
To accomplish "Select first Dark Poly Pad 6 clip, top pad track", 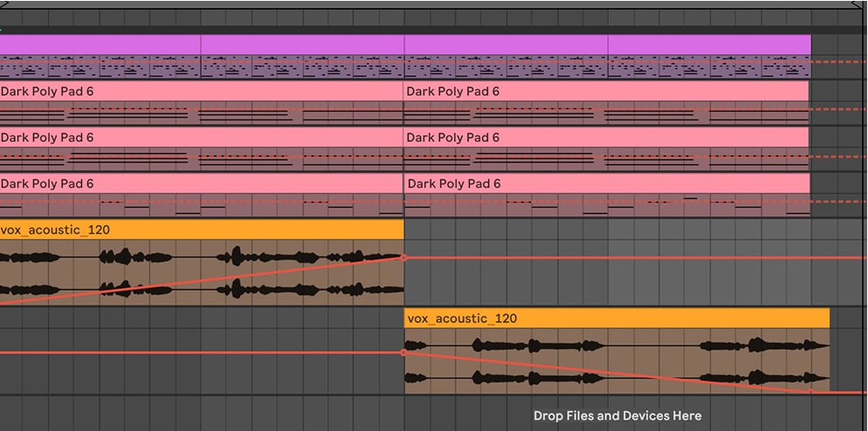I will 202,92.
